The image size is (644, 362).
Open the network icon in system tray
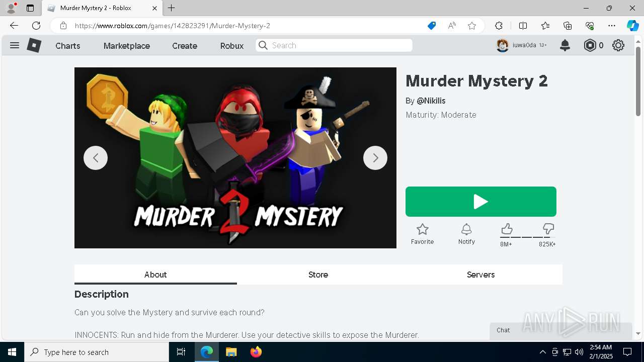[567, 352]
